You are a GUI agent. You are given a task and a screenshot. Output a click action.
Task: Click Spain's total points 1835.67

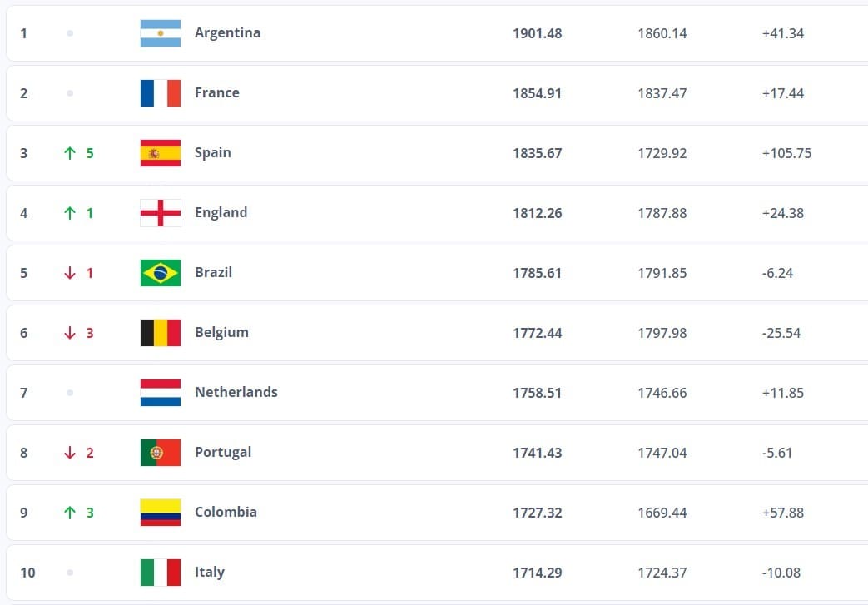click(x=537, y=153)
